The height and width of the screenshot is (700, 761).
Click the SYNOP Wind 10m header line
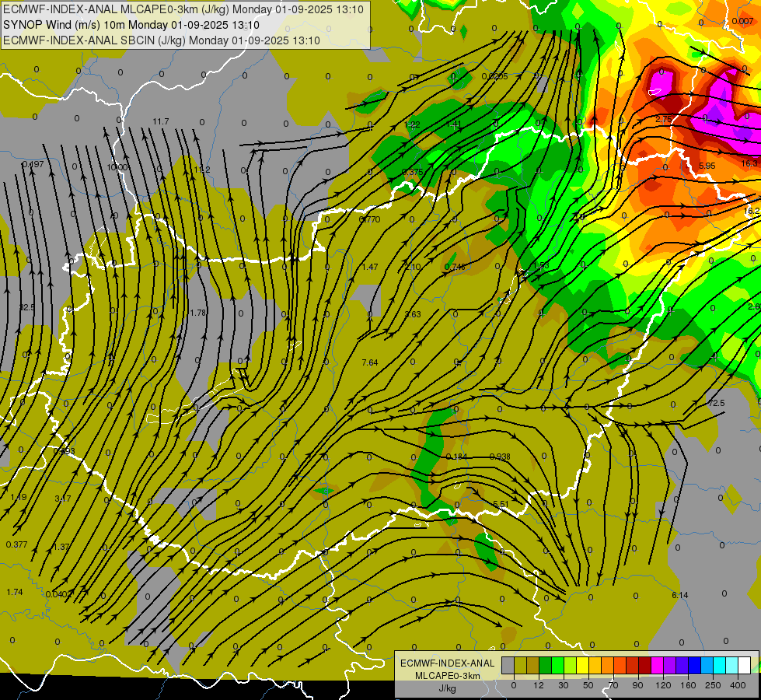click(131, 25)
